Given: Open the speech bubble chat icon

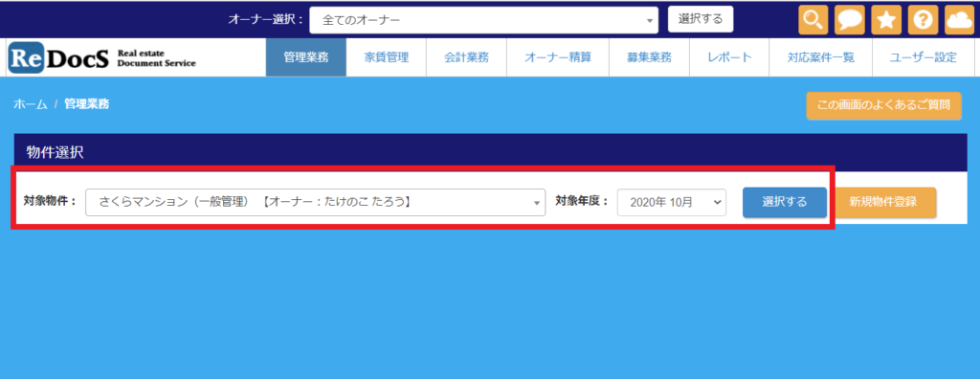Looking at the screenshot, I should pyautogui.click(x=850, y=20).
